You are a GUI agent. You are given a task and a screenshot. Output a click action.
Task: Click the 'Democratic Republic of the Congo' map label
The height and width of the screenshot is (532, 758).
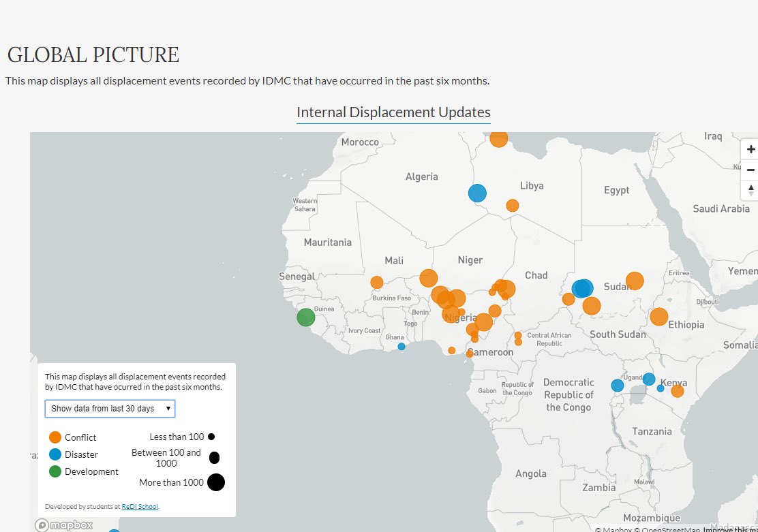(x=568, y=395)
